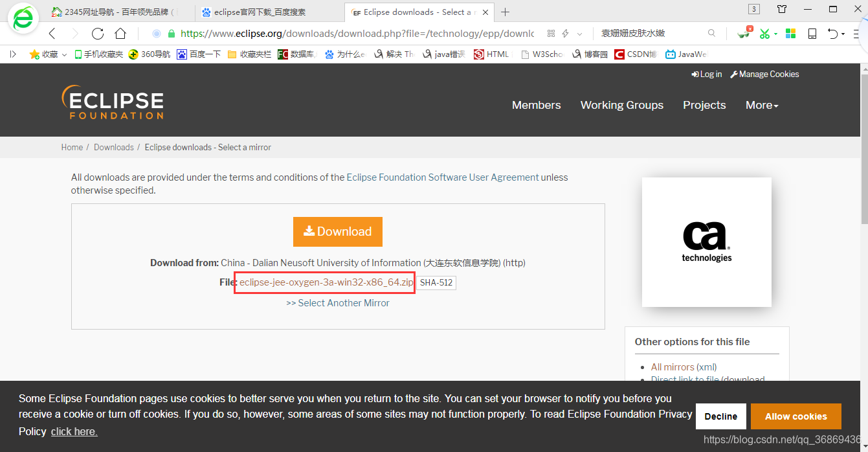Expand the bookmarks bar sidebar toggle
The width and height of the screenshot is (868, 452).
click(13, 54)
